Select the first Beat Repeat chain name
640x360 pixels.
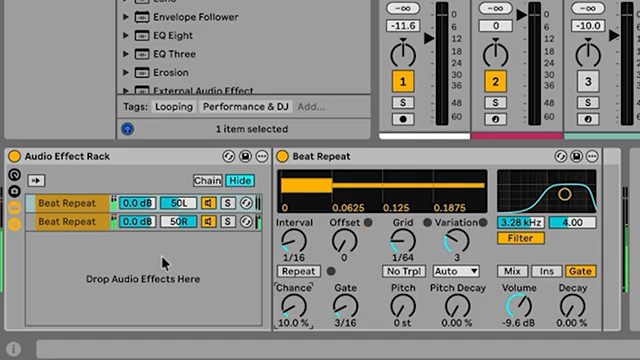67,203
